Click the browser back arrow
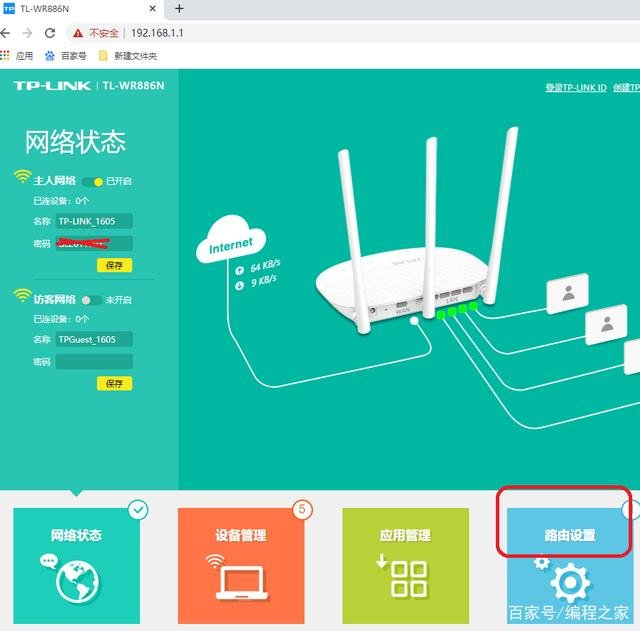 pos(4,33)
